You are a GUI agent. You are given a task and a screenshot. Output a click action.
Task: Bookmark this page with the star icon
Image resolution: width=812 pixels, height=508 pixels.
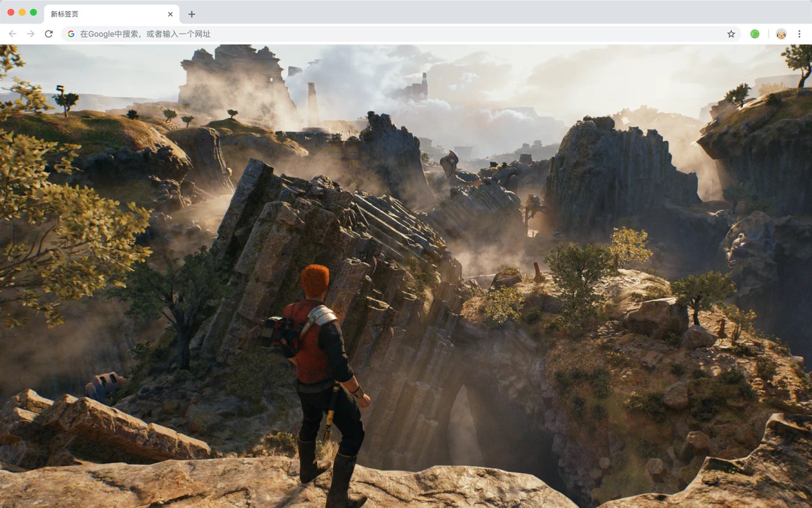coord(731,34)
